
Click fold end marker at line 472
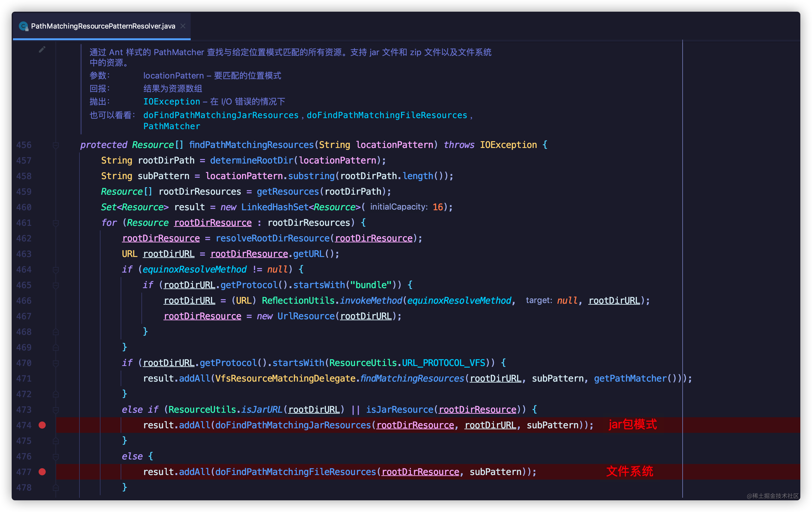56,394
